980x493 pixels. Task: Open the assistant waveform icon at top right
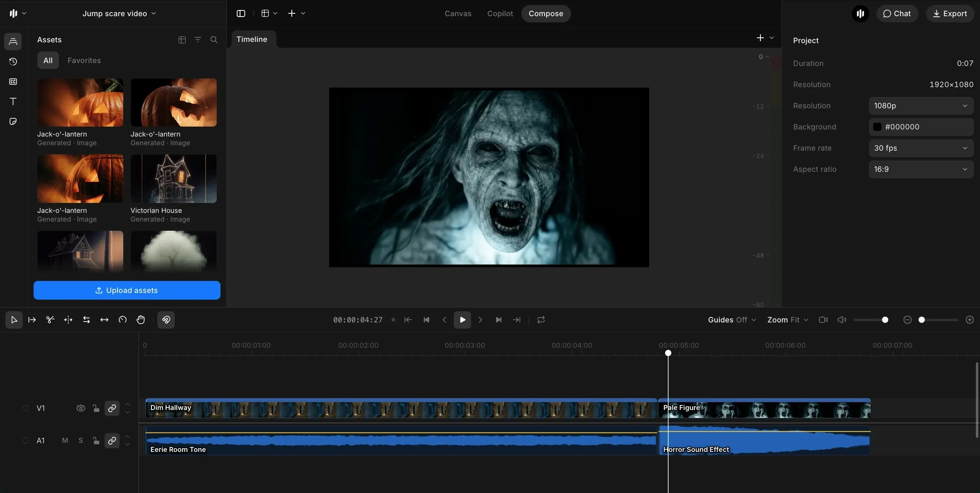(x=860, y=13)
